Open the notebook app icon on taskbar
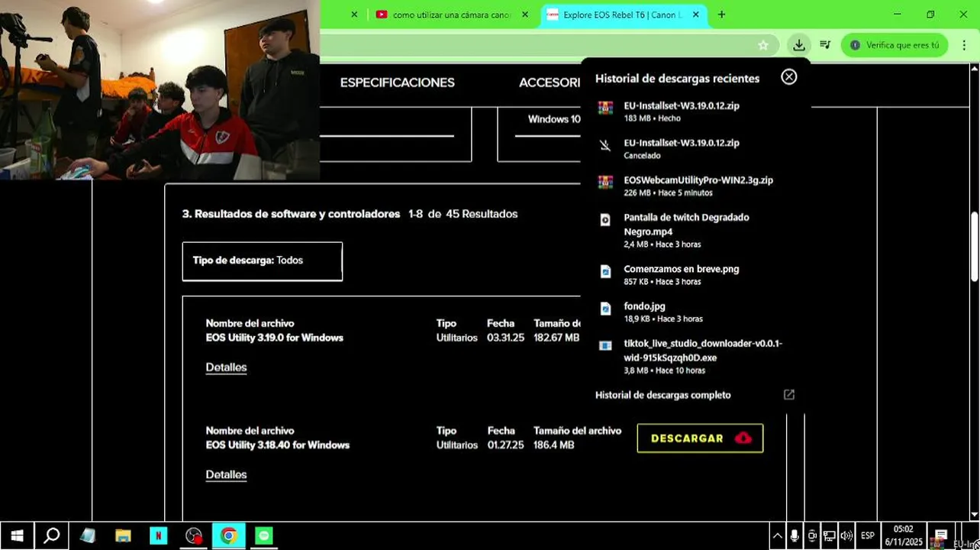The width and height of the screenshot is (980, 550). point(88,536)
